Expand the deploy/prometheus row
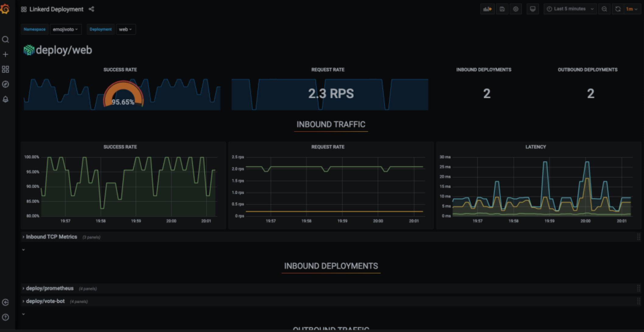This screenshot has width=644, height=332. coord(50,288)
